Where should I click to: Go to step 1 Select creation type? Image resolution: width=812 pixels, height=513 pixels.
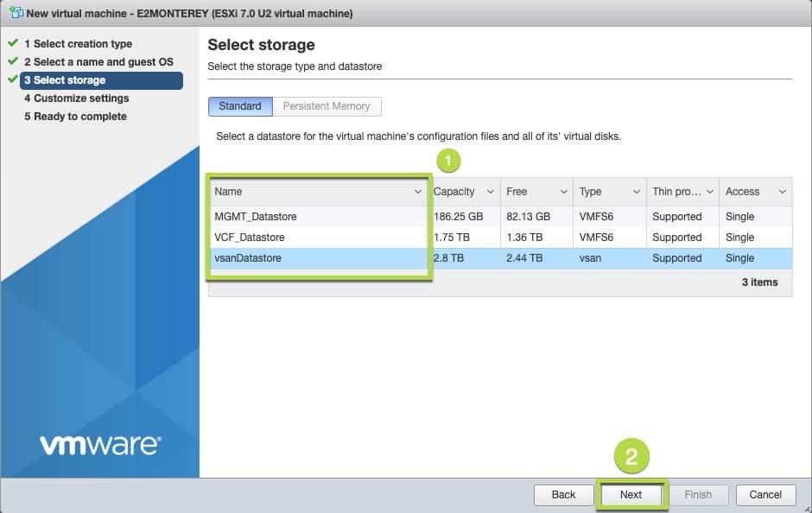(x=79, y=44)
